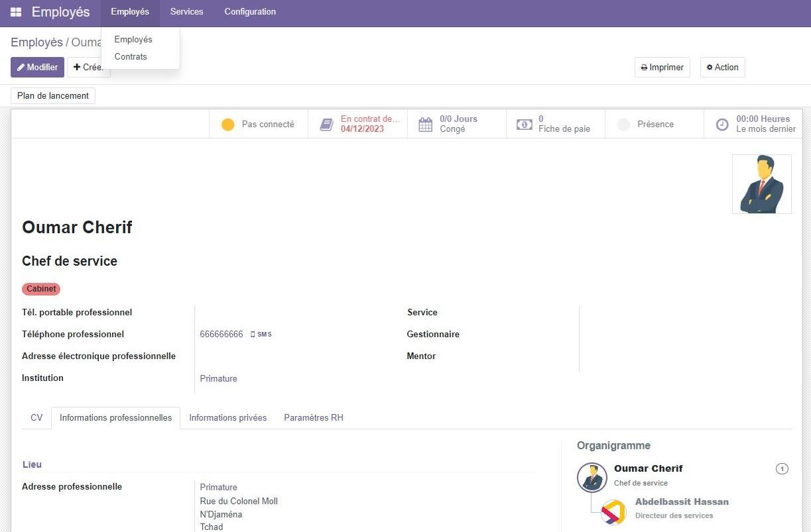This screenshot has width=811, height=532.
Task: Open the Imprimer print dropdown
Action: tap(662, 68)
